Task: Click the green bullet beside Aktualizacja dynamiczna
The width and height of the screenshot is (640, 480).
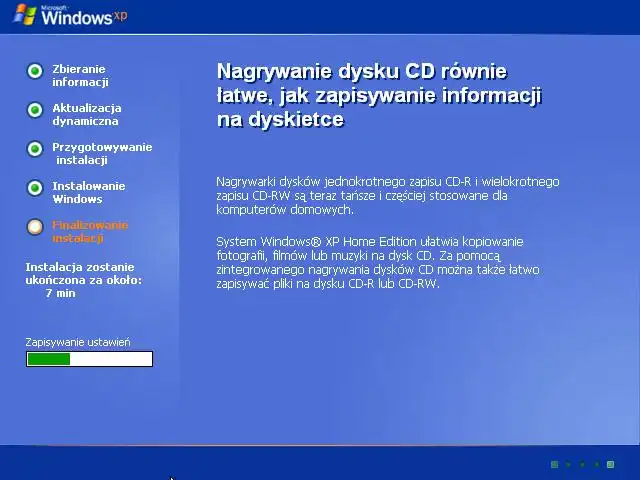Action: tap(35, 110)
